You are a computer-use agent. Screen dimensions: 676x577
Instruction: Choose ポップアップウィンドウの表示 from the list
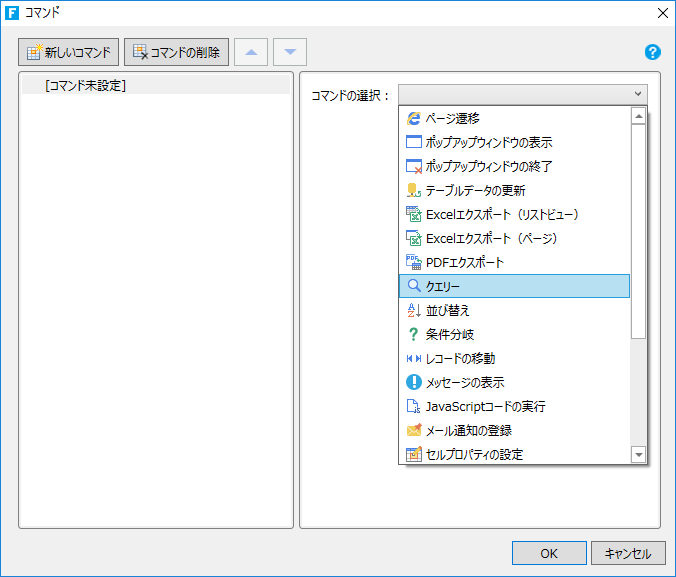pos(514,142)
